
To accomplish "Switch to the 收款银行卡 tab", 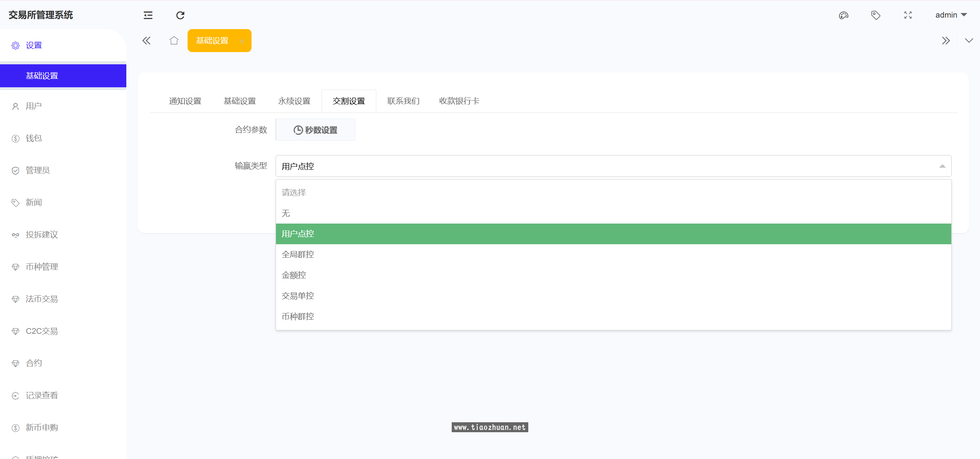I will pyautogui.click(x=459, y=101).
